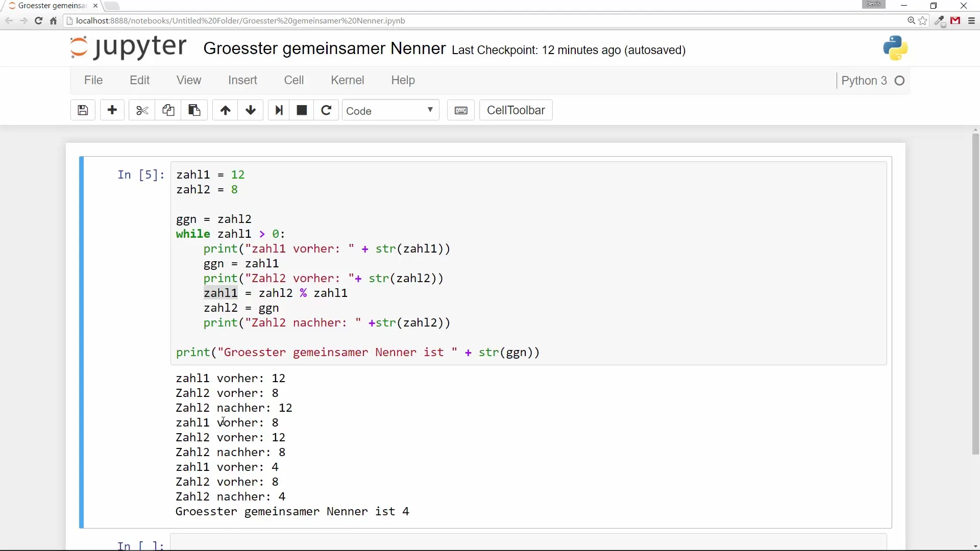The height and width of the screenshot is (551, 980).
Task: Open the command palette keyboard icon
Action: pos(461,110)
